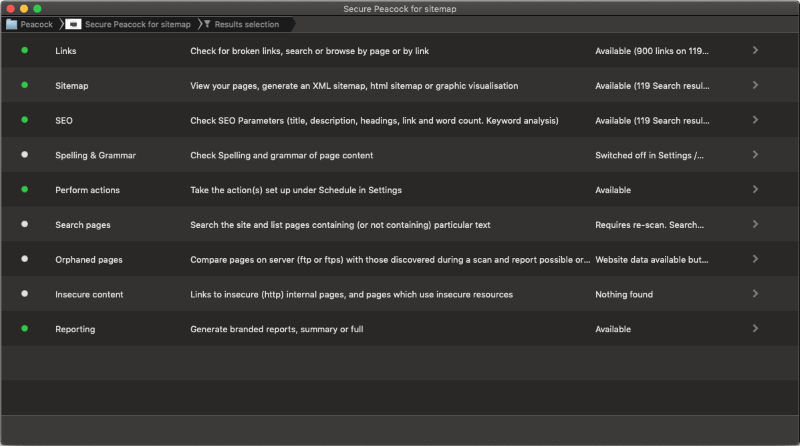800x446 pixels.
Task: Click the folder icon beside Peacock breadcrumb
Action: [12, 24]
